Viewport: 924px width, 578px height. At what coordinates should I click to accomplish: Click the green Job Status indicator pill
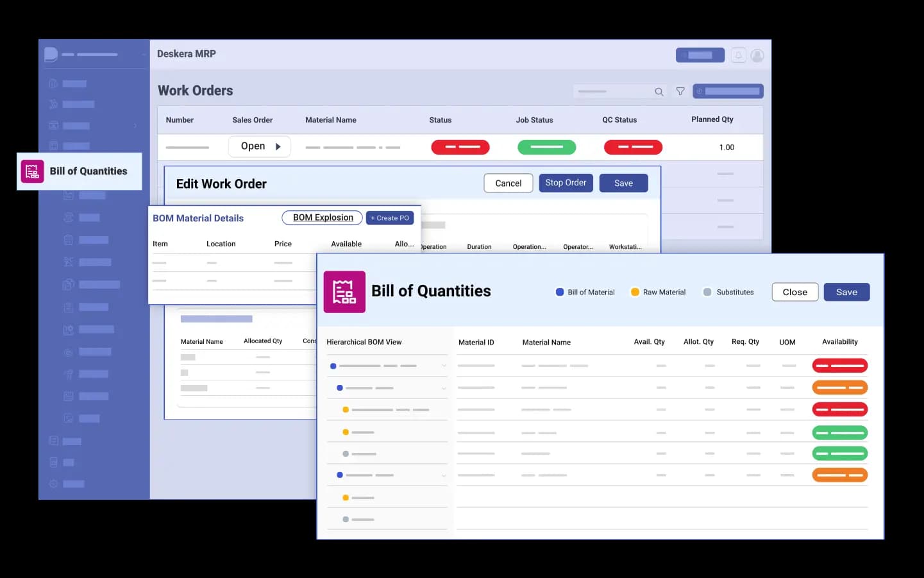[546, 148]
